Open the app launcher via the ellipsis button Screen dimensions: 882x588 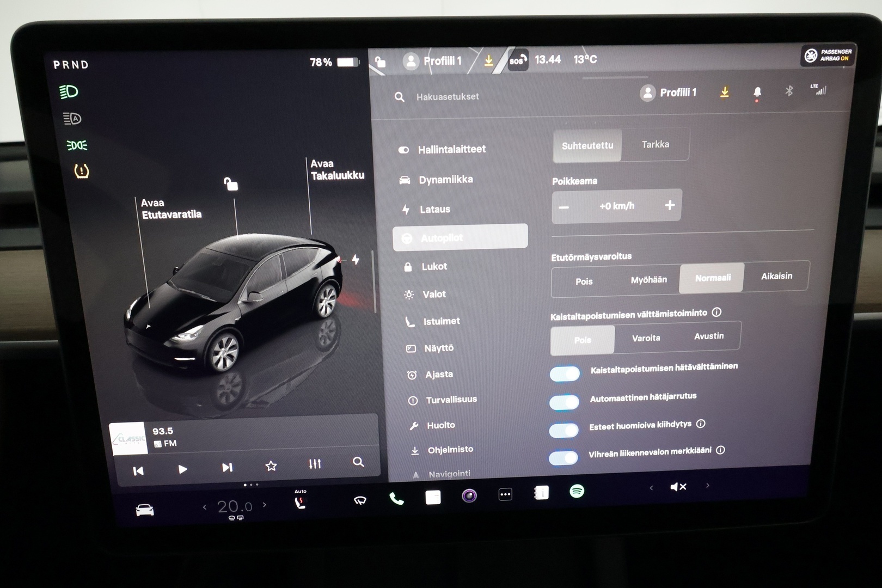[505, 494]
